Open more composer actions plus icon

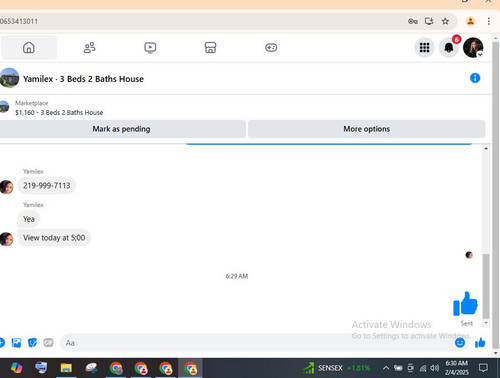point(2,343)
